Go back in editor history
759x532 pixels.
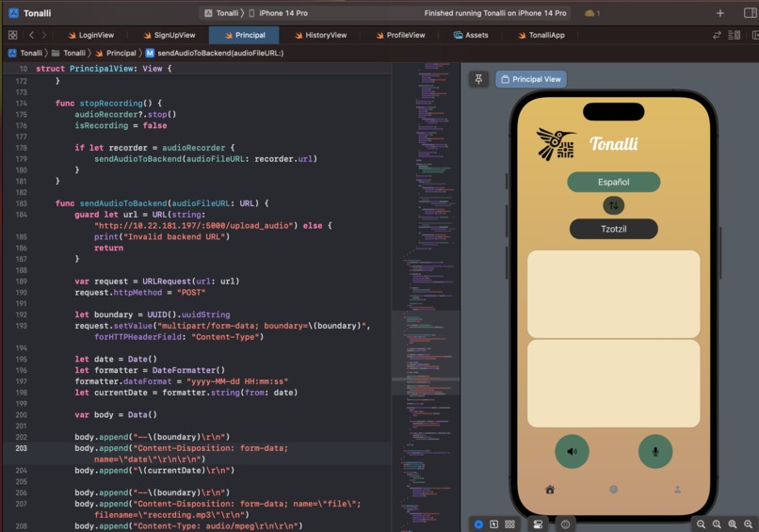click(x=31, y=35)
